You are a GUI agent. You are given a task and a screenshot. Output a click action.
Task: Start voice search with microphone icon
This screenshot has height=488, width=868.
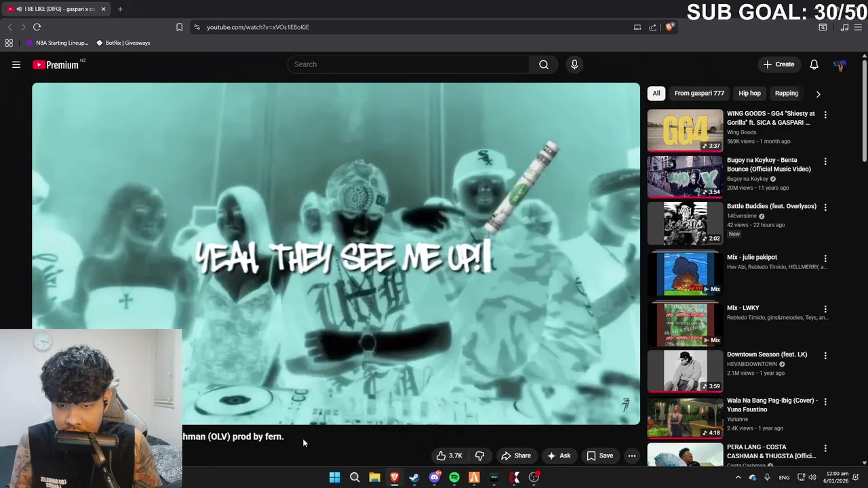pyautogui.click(x=574, y=64)
